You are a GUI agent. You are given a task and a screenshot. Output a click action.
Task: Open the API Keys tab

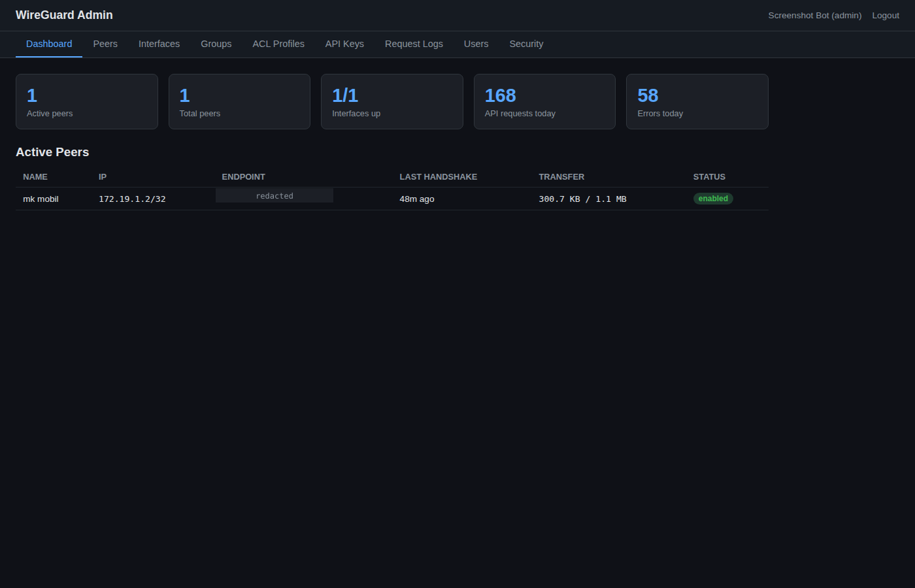tap(344, 44)
